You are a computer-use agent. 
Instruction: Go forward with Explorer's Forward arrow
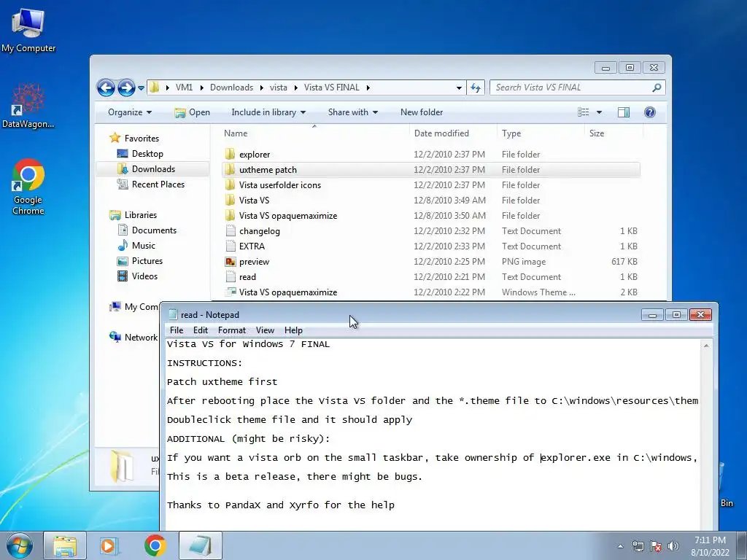coord(126,87)
